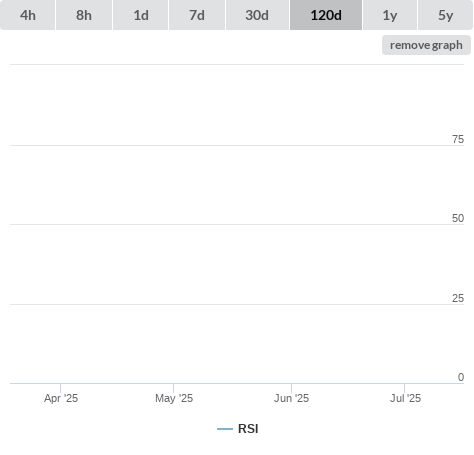Viewport: 474px width, 455px height.
Task: Click the blue RSI legend line marker
Action: 225,429
